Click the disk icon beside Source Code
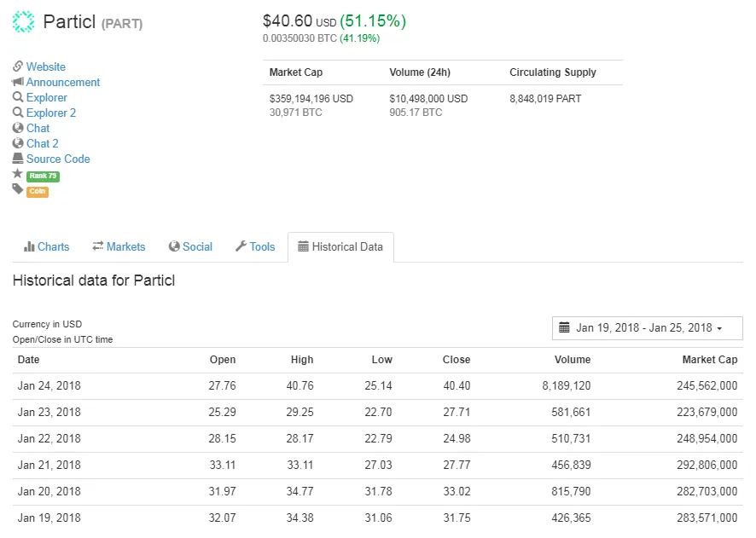The height and width of the screenshot is (538, 756). 18,158
